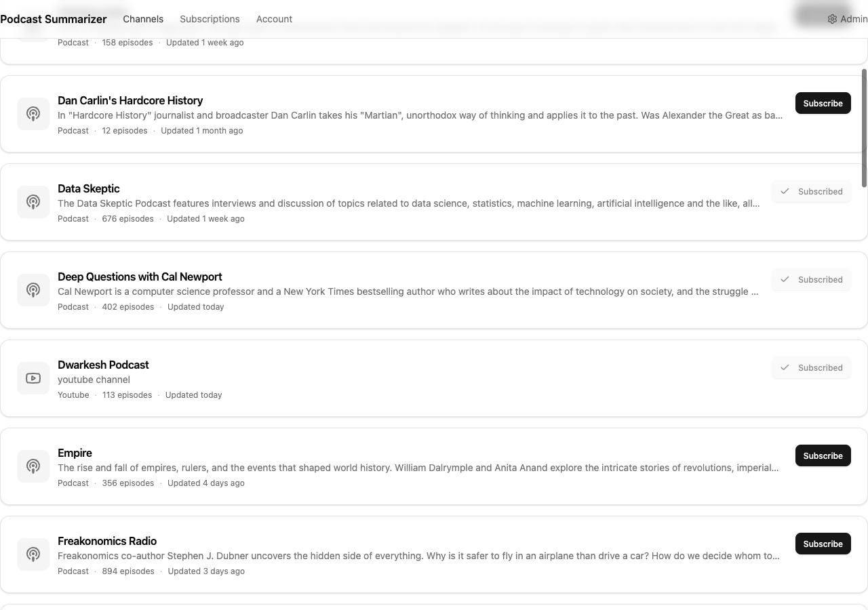
Task: Switch to the Channels tab
Action: pyautogui.click(x=143, y=19)
